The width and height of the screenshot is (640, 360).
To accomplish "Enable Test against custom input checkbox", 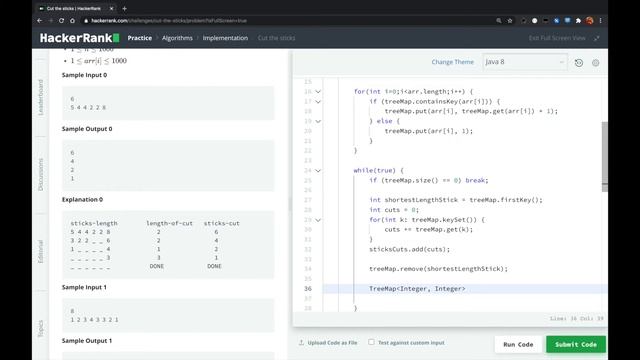I will click(371, 342).
